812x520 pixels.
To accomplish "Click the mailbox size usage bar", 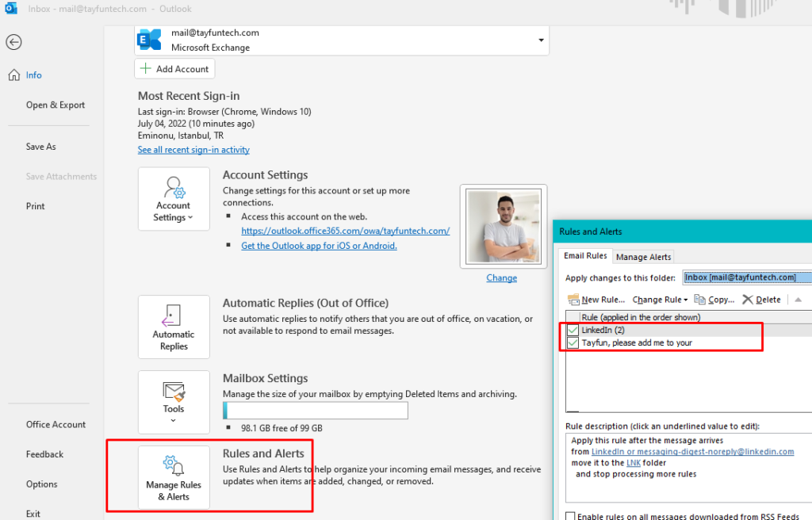I will point(316,411).
